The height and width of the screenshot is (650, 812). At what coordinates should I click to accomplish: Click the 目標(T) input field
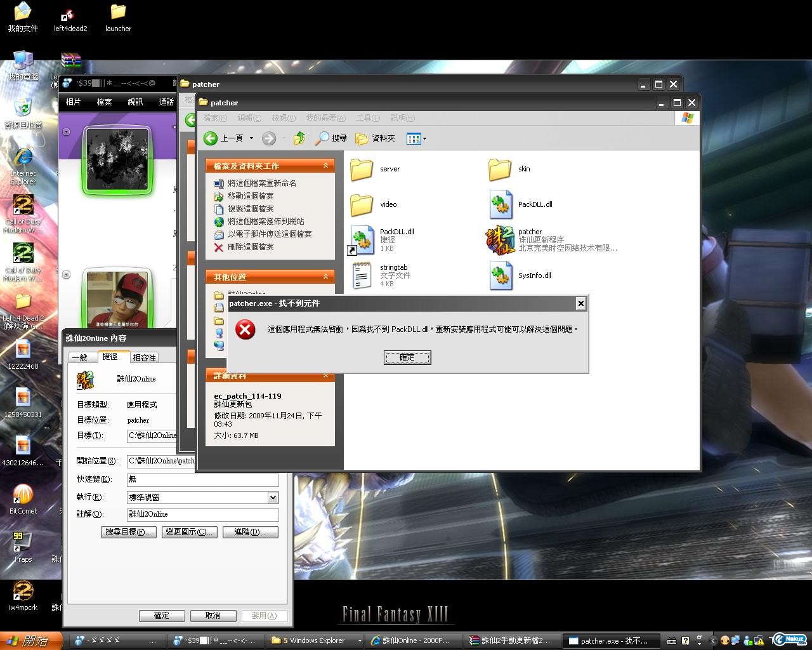[153, 435]
